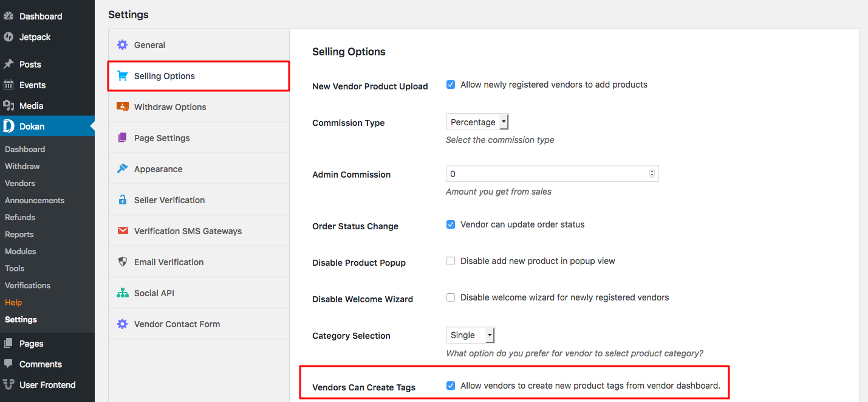This screenshot has width=868, height=402.
Task: Go to Dokan Vendors submenu
Action: [20, 183]
